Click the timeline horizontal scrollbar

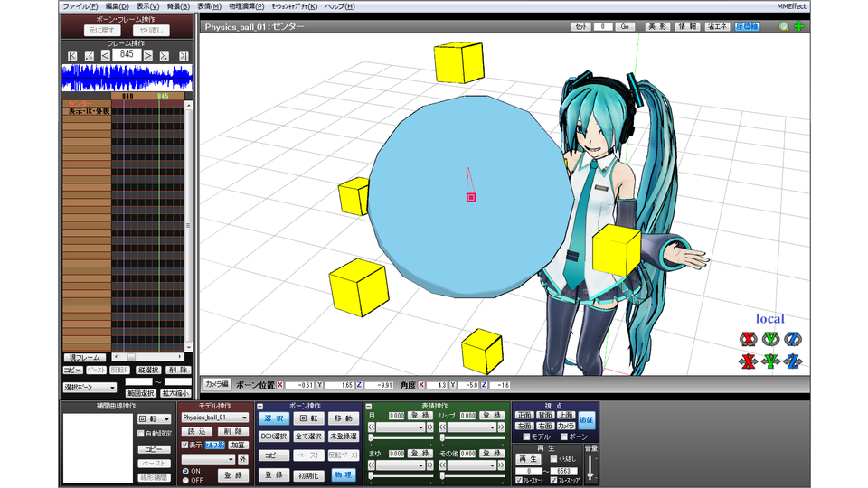147,357
